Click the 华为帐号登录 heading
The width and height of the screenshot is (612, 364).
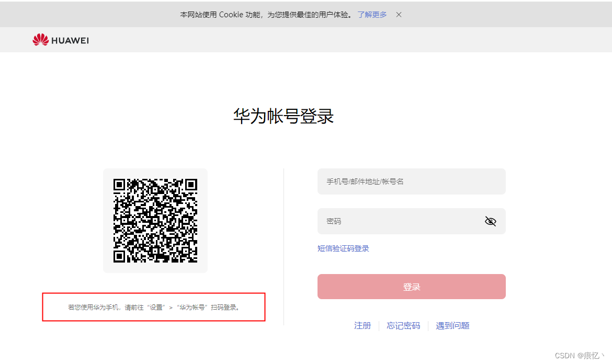pos(284,116)
